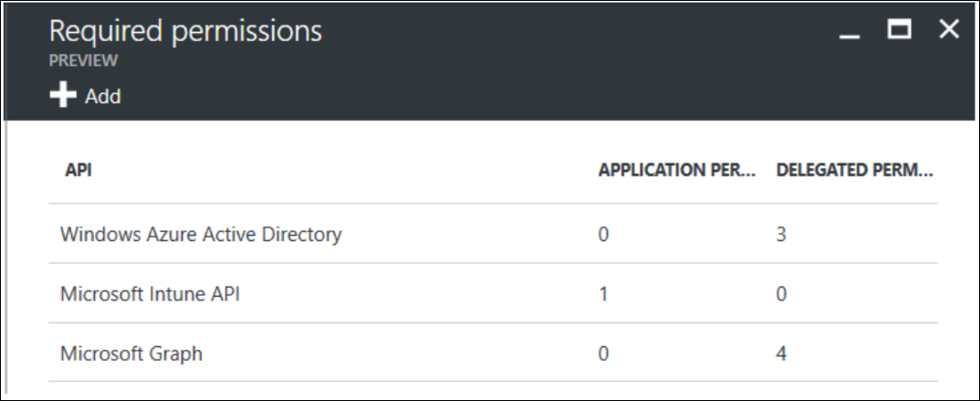Viewport: 980px width, 401px height.
Task: Click delegated count 3 for Azure Active Directory
Action: point(781,234)
